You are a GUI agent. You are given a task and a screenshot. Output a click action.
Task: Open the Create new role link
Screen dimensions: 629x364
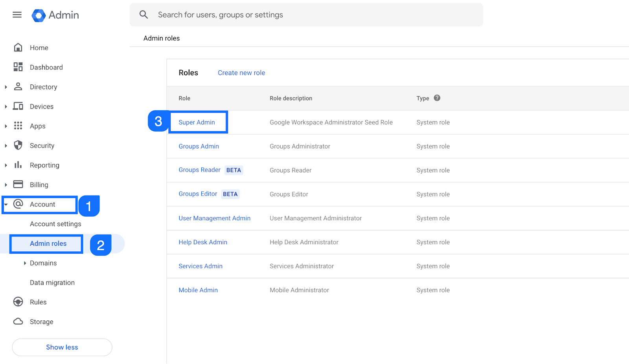coord(241,73)
